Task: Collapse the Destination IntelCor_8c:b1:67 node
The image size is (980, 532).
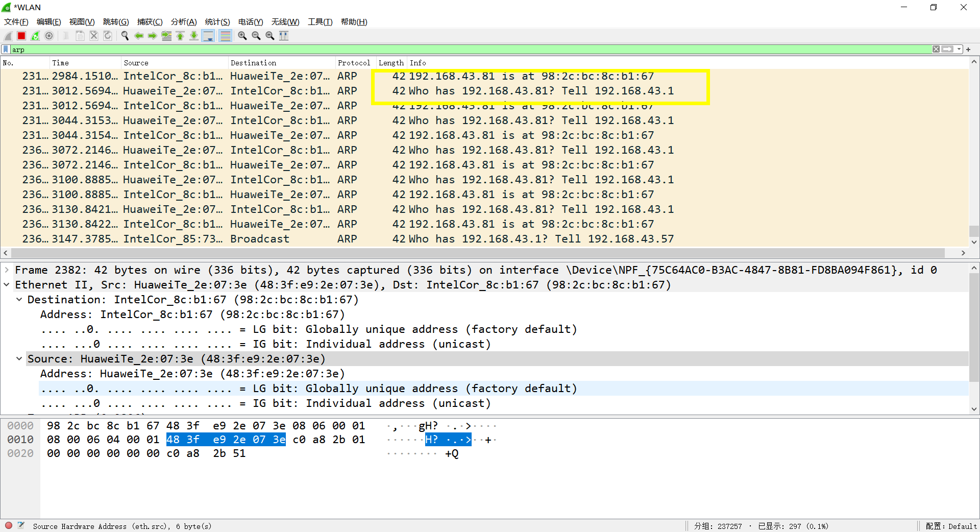Action: [x=19, y=300]
